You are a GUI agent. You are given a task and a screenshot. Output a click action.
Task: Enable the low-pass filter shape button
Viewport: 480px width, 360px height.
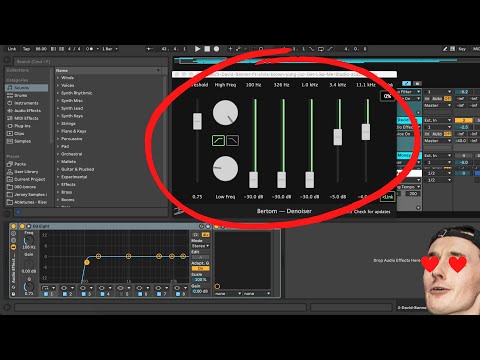tap(233, 140)
